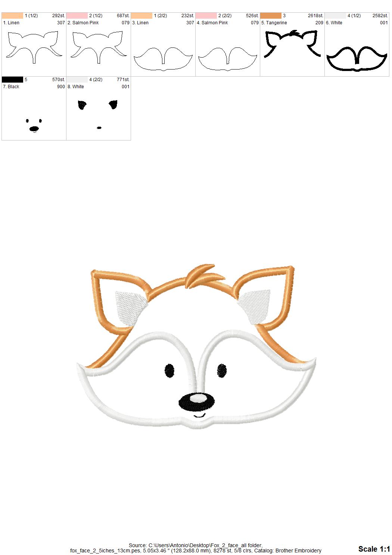Click the '232st.' stitch count
Viewport: 392px width, 555px height.
pyautogui.click(x=188, y=16)
